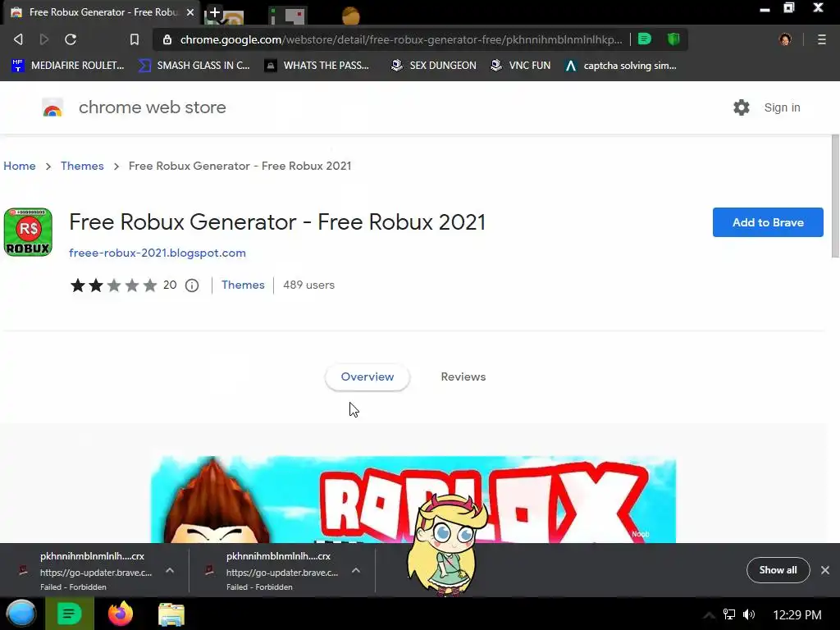Open the VNC FUN bookmark

[521, 66]
